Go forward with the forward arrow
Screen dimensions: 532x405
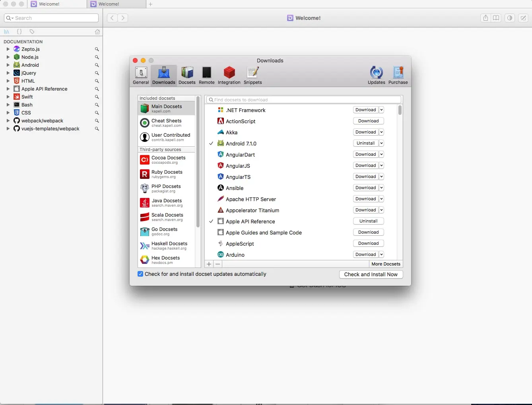[x=123, y=18]
